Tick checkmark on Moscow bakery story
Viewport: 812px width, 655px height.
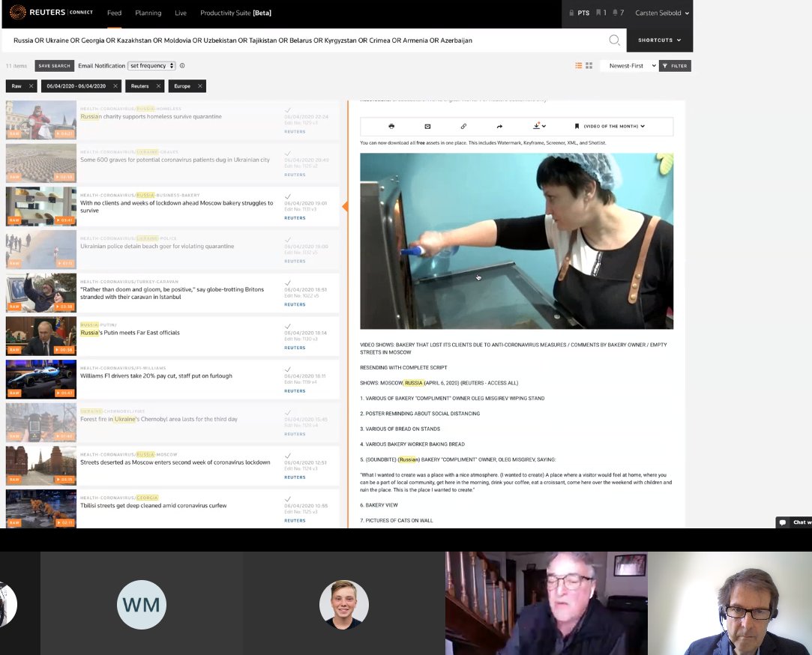pos(287,196)
